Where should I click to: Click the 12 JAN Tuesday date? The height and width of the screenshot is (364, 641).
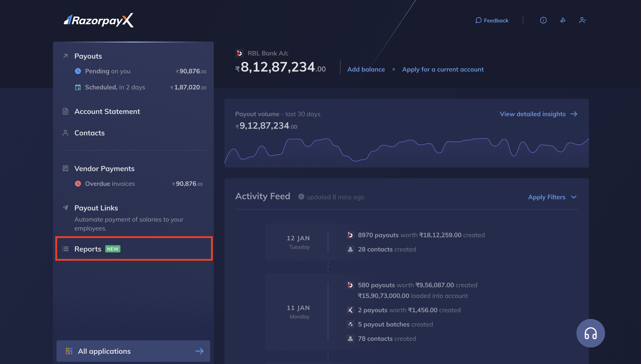coord(299,242)
